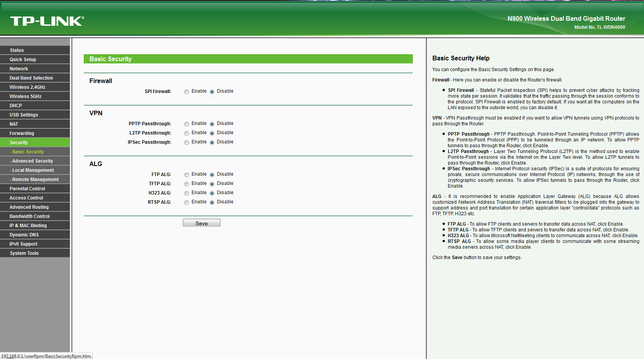Select Disable for H323 ALG
The height and width of the screenshot is (359, 644).
(x=212, y=193)
